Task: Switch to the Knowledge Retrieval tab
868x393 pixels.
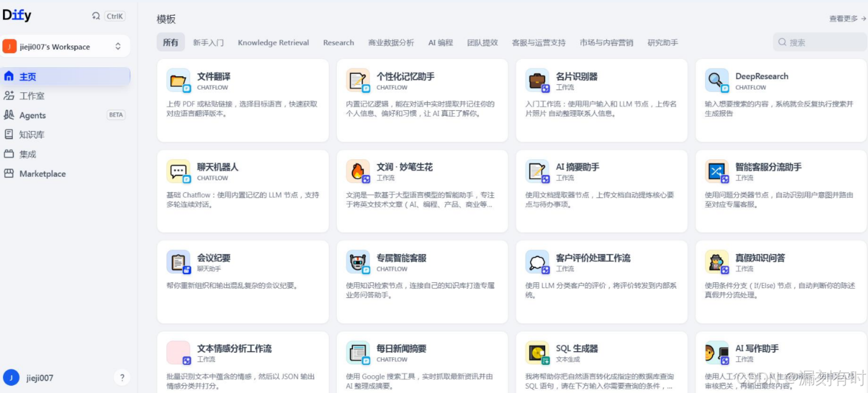Action: click(x=273, y=42)
